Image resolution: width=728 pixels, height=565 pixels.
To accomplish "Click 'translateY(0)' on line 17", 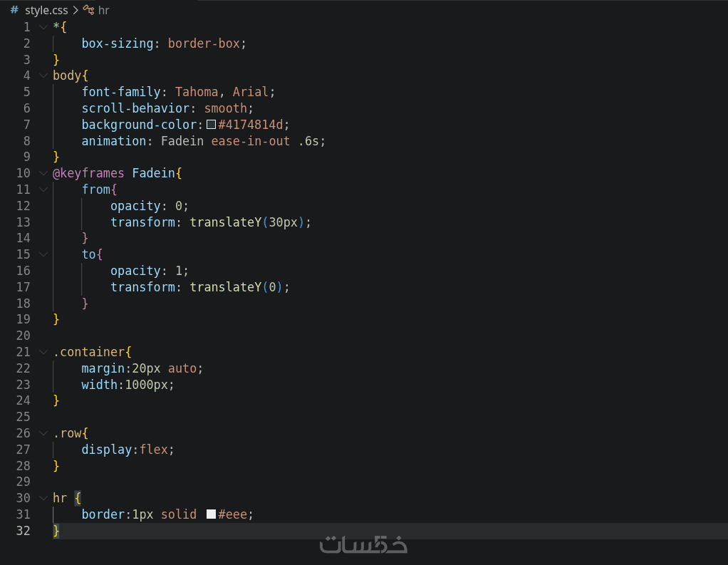I will [236, 287].
